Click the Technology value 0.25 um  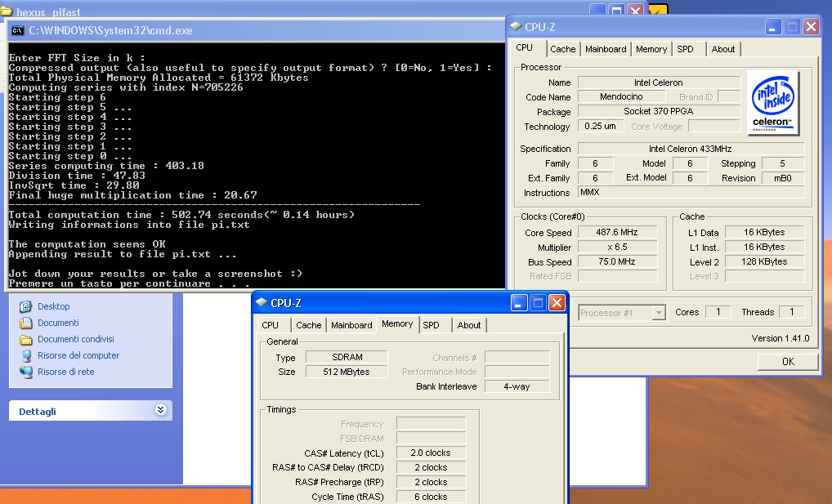pos(600,127)
